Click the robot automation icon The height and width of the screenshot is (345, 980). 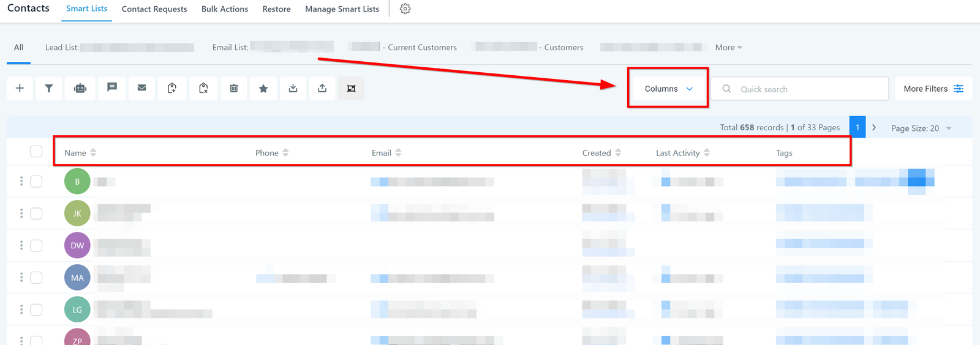pyautogui.click(x=80, y=89)
